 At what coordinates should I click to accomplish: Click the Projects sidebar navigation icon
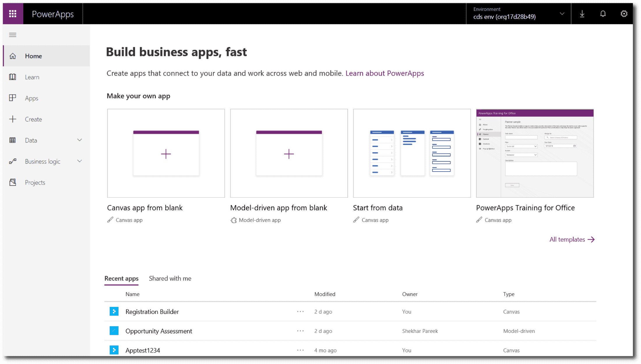13,182
